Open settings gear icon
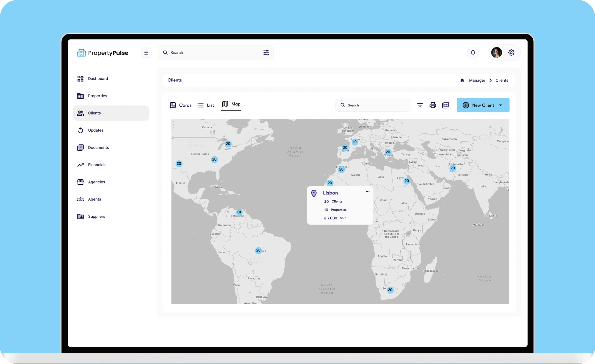 (511, 53)
